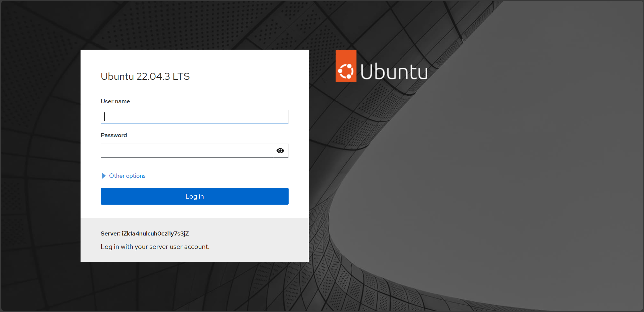Click the 'Log in with your server user account.' text
Image resolution: width=644 pixels, height=312 pixels.
click(155, 247)
